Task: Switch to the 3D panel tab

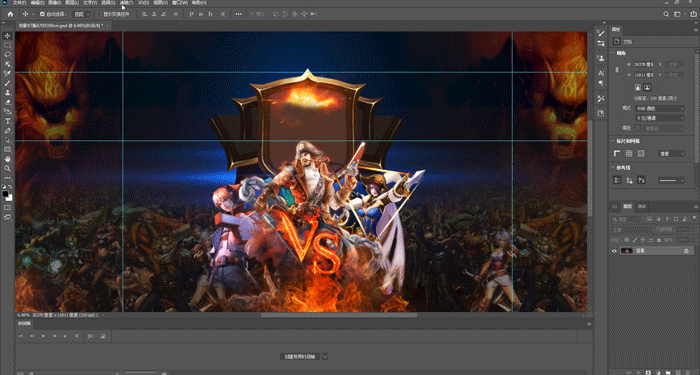Action: (x=615, y=207)
